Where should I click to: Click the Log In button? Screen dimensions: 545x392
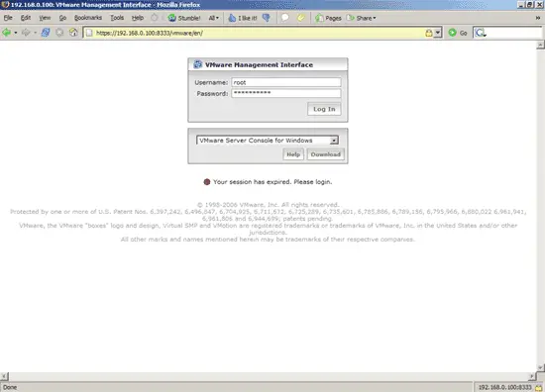click(324, 109)
